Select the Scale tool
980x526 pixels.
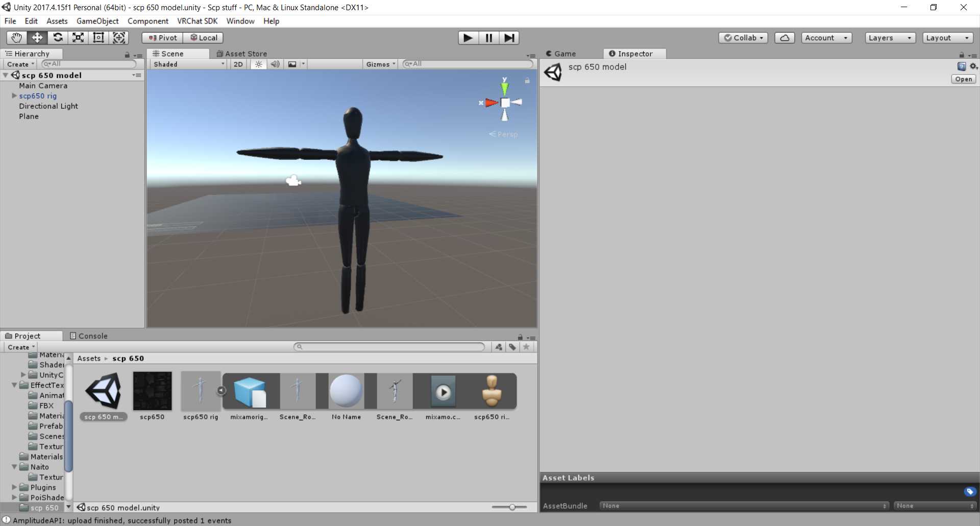pyautogui.click(x=78, y=38)
